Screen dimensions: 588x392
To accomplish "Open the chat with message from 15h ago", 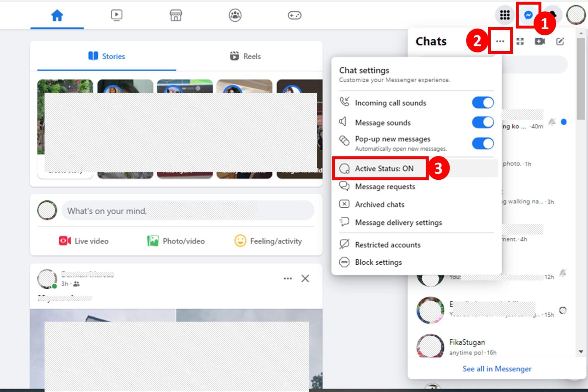I will pos(492,311).
